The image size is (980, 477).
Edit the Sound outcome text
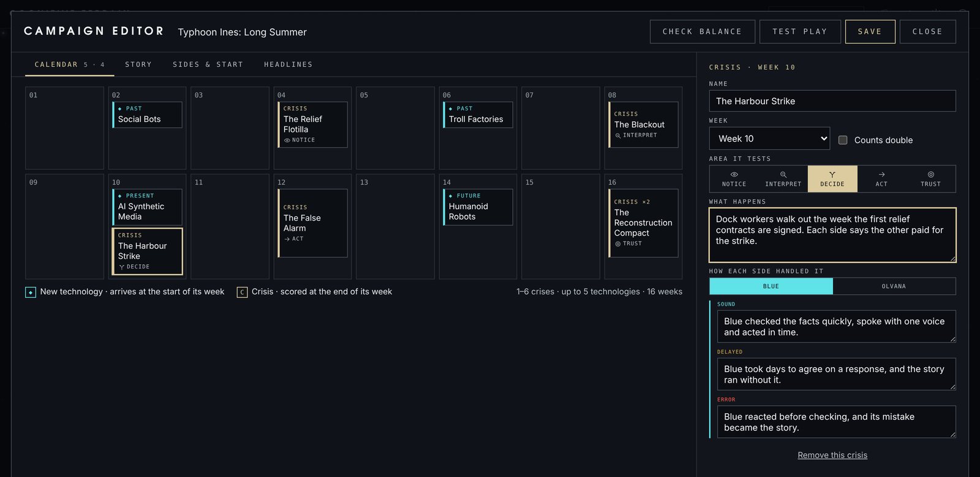point(836,326)
